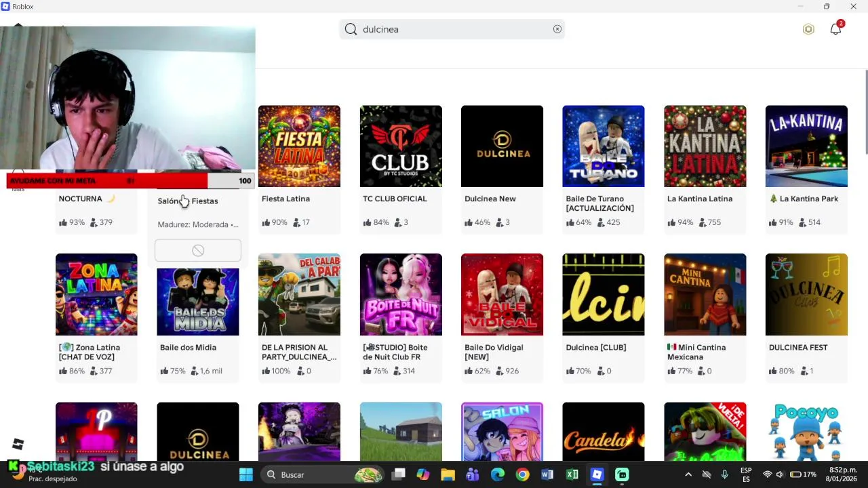The image size is (868, 488).
Task: Open the Candela game thumbnail in bottom row
Action: [604, 432]
